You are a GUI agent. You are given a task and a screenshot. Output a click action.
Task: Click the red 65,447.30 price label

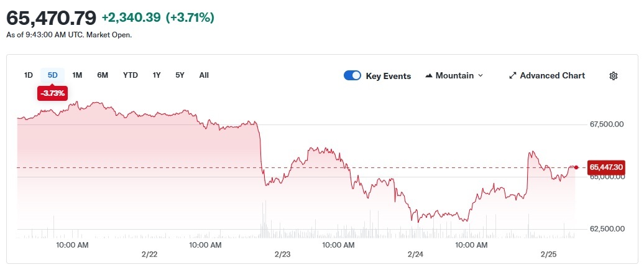(606, 167)
